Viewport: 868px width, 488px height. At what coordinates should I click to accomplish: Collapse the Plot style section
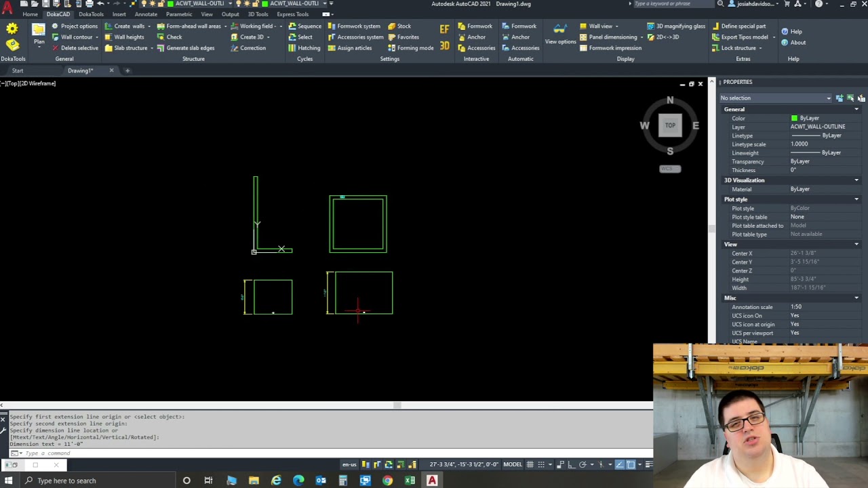click(856, 200)
